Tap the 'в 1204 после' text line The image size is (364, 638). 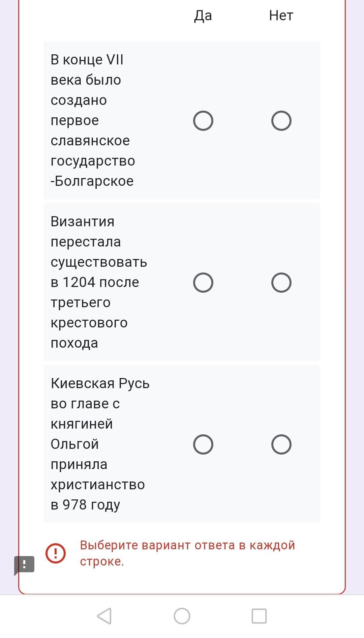95,282
